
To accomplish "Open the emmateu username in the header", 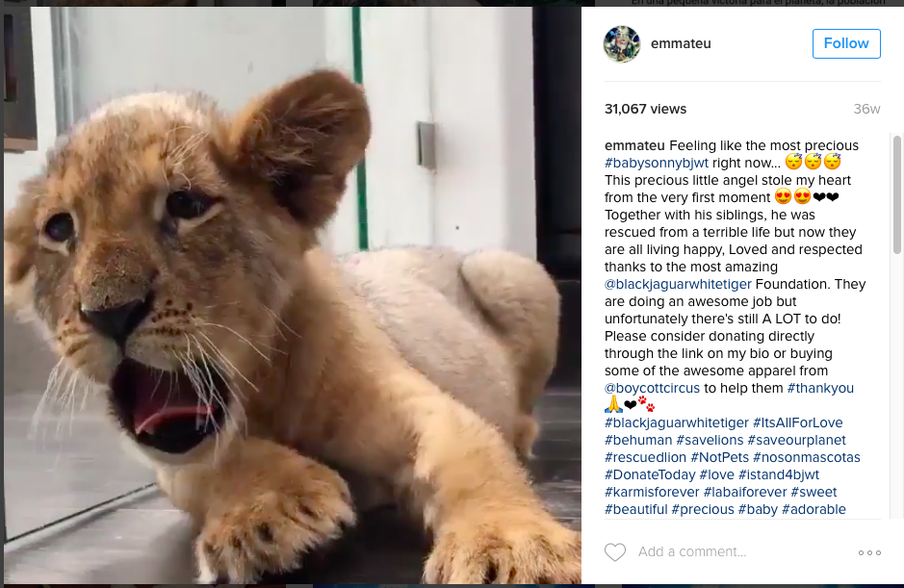I will tap(681, 43).
